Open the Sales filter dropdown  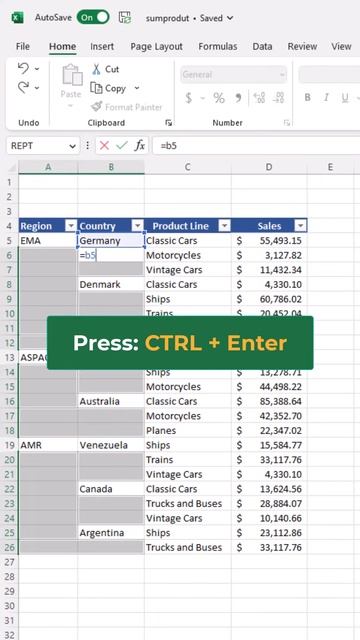[301, 226]
